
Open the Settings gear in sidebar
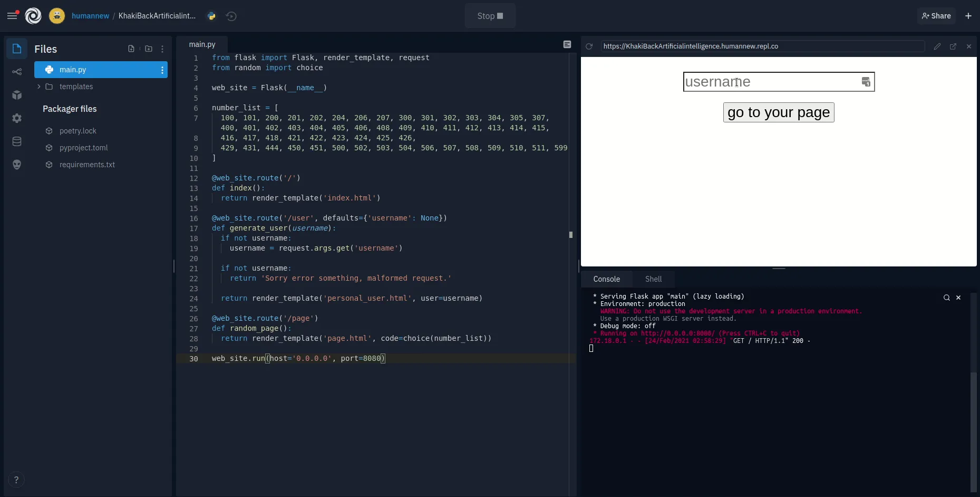coord(17,118)
